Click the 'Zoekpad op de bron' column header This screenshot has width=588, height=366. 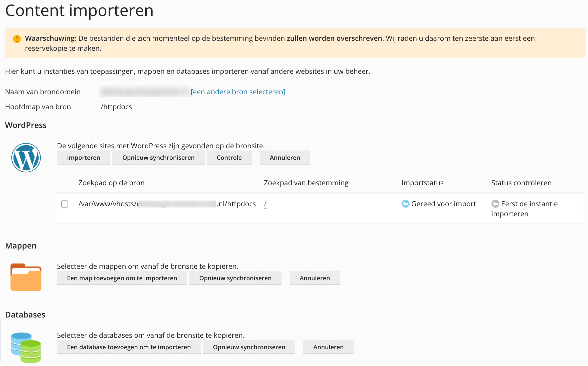[x=111, y=183]
